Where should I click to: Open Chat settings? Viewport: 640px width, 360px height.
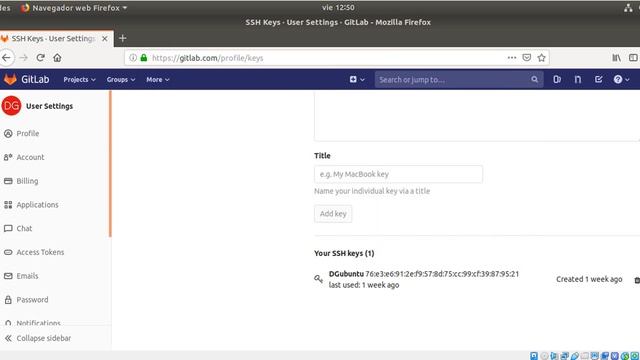[24, 228]
